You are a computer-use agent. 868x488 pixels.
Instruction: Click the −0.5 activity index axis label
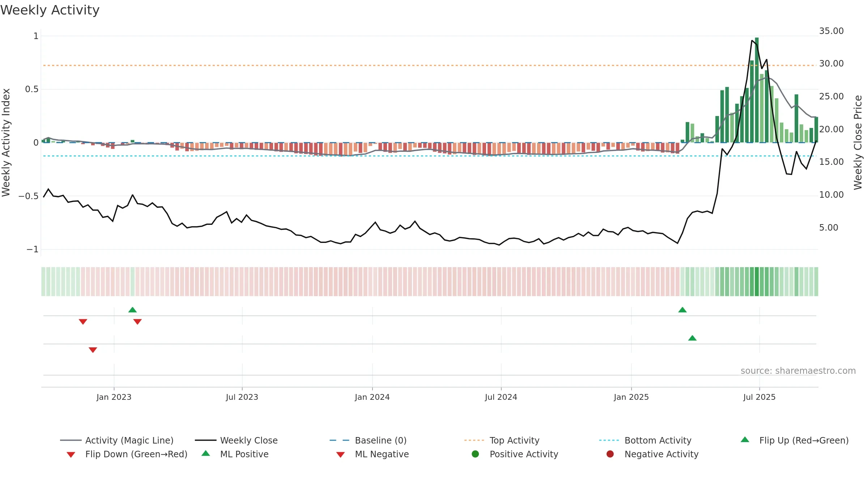coord(28,196)
